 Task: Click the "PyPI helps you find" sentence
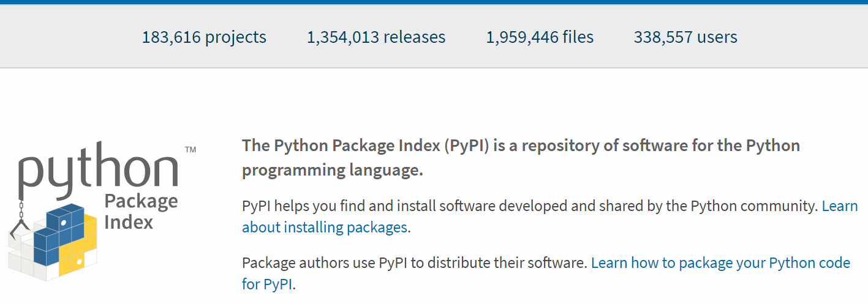click(530, 206)
